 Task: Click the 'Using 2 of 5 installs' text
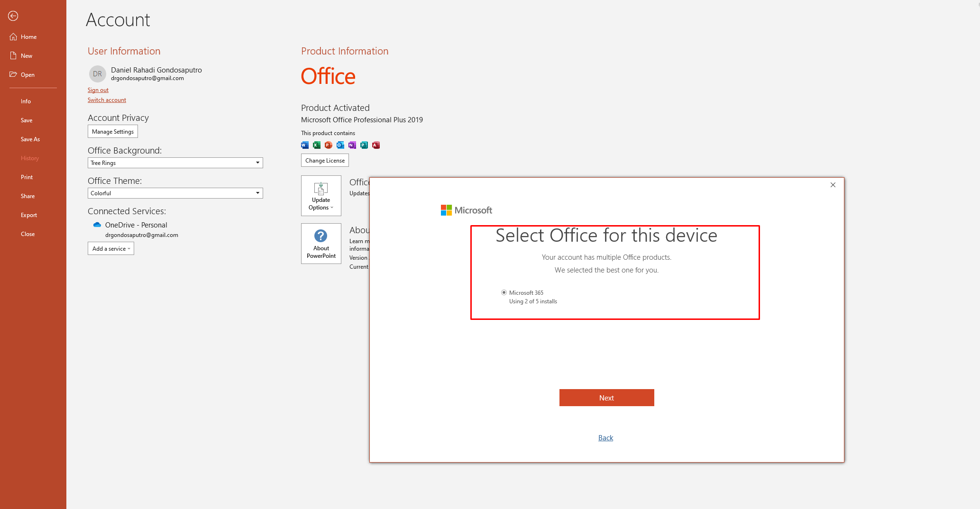click(533, 302)
